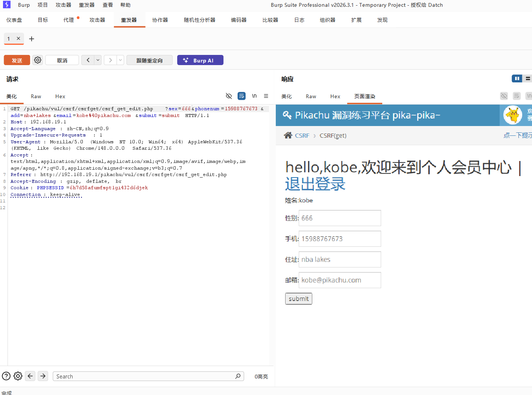Switch to 编码器 decoder tab
This screenshot has width=532, height=395.
239,20
